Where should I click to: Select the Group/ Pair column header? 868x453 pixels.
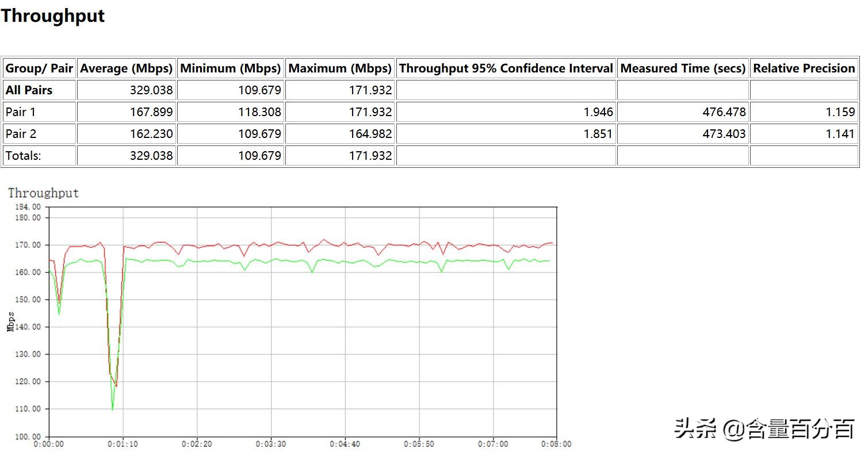[39, 68]
